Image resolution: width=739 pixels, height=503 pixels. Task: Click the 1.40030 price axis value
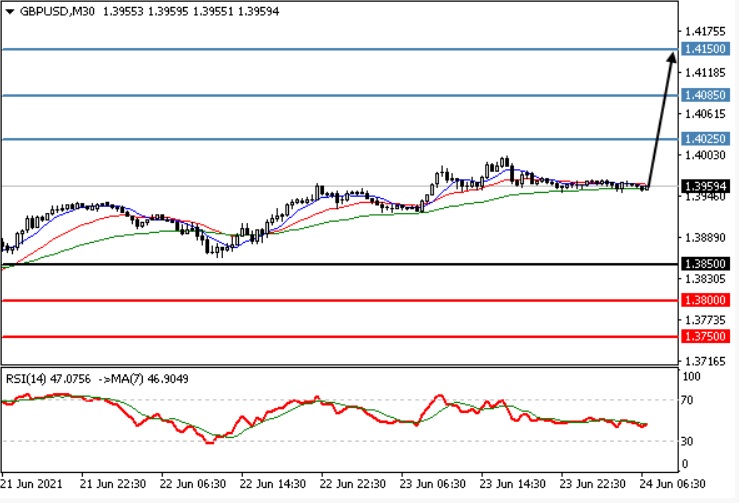point(705,155)
